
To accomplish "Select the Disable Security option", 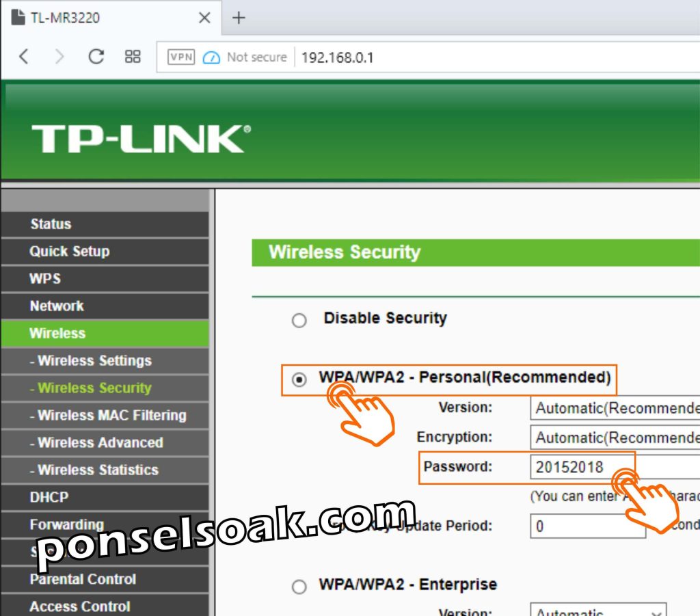I will click(x=299, y=320).
